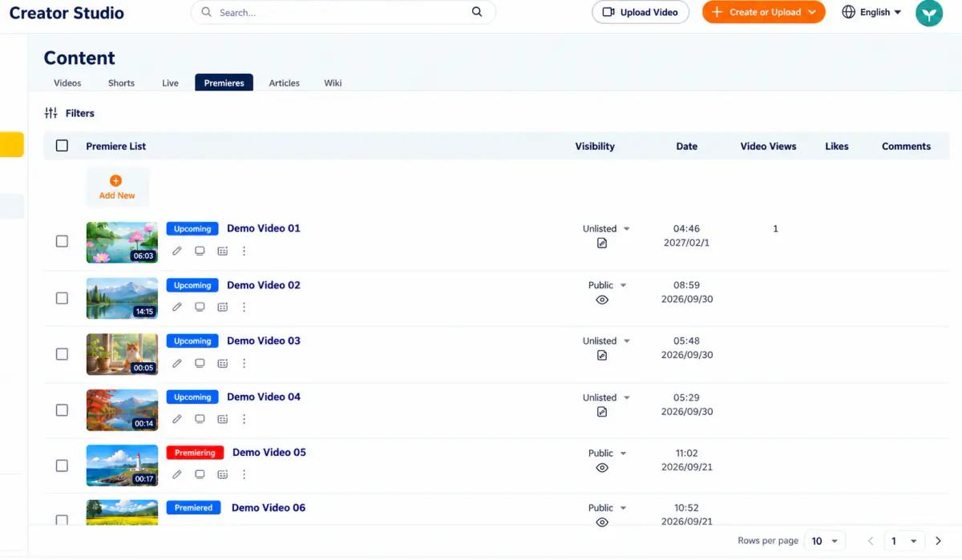Switch to the Articles tab
962x560 pixels.
click(x=284, y=83)
